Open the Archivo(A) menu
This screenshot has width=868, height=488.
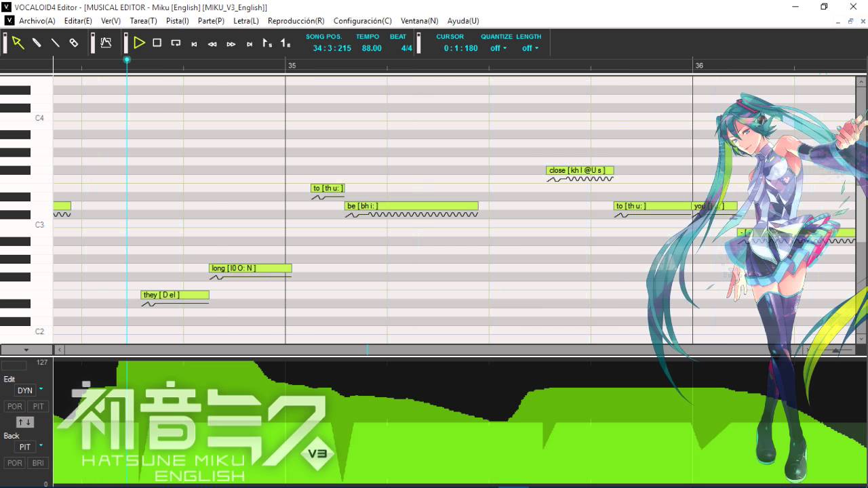point(37,21)
